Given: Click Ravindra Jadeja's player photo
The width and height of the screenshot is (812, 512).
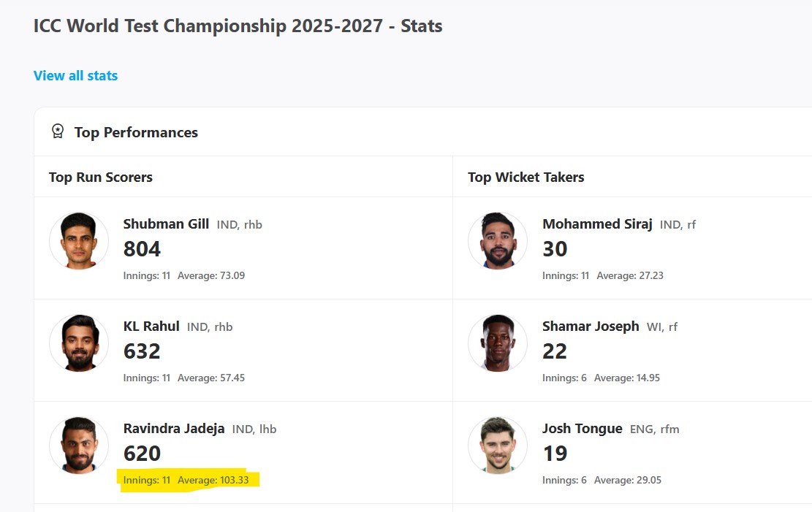Looking at the screenshot, I should [x=79, y=446].
